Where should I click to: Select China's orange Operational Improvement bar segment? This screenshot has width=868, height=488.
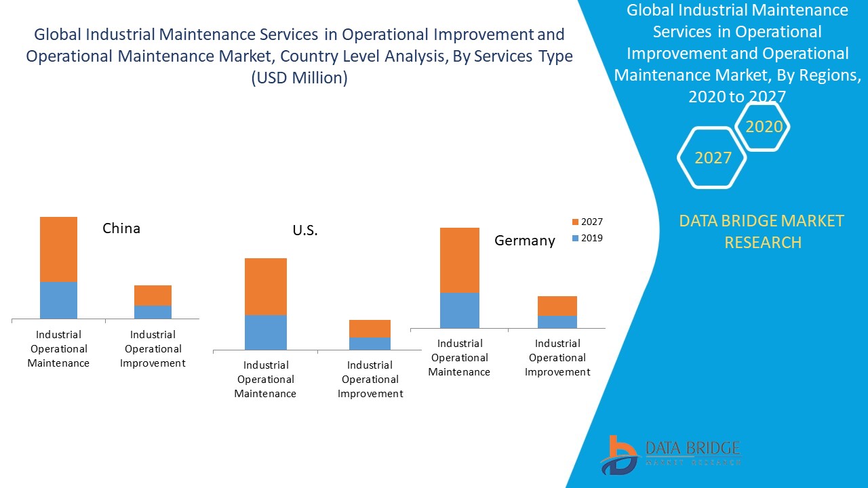click(x=153, y=295)
